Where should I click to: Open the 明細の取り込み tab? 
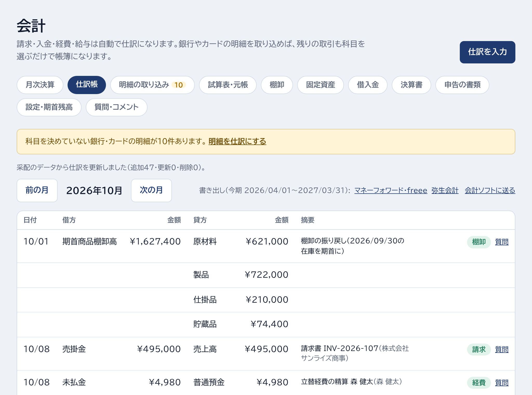point(152,85)
